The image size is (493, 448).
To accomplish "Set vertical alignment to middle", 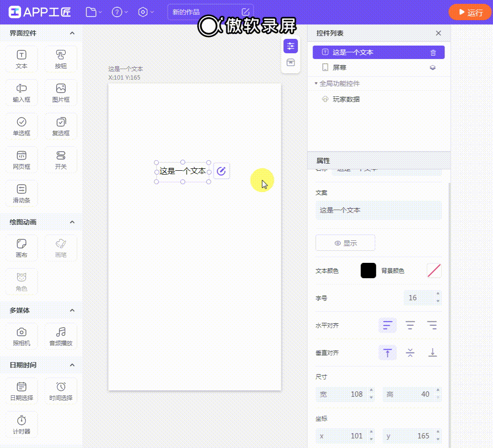I will point(410,353).
